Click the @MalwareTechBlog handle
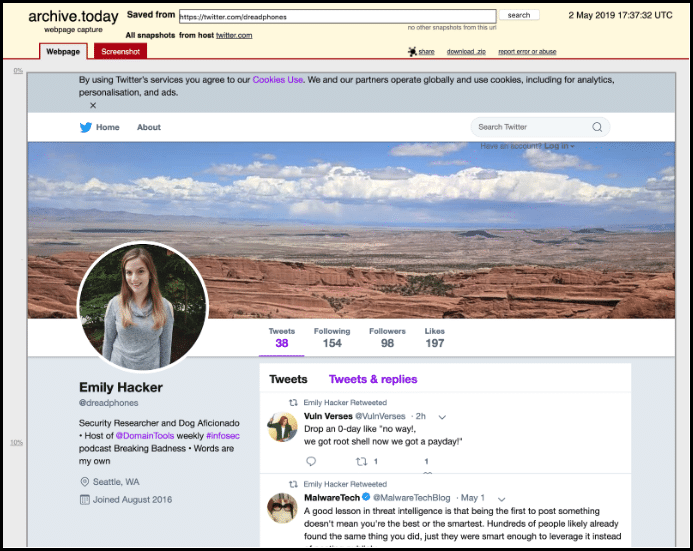The image size is (693, 551). click(411, 498)
